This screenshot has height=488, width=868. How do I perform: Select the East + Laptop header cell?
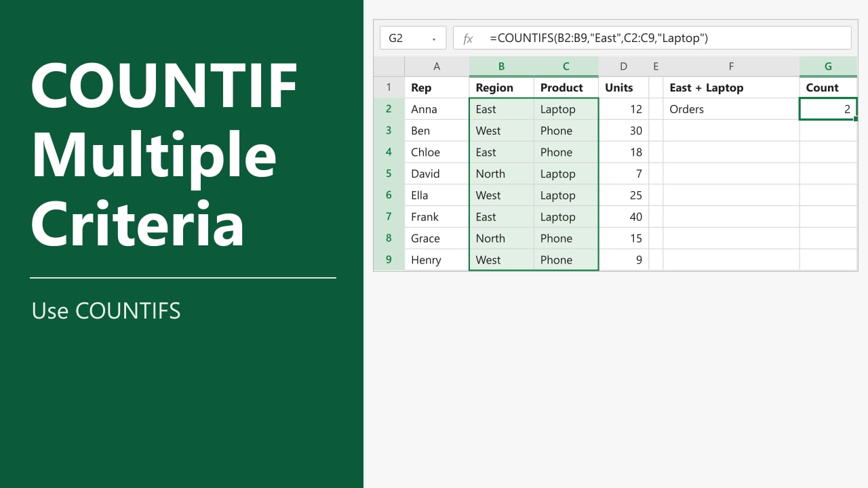pos(731,87)
